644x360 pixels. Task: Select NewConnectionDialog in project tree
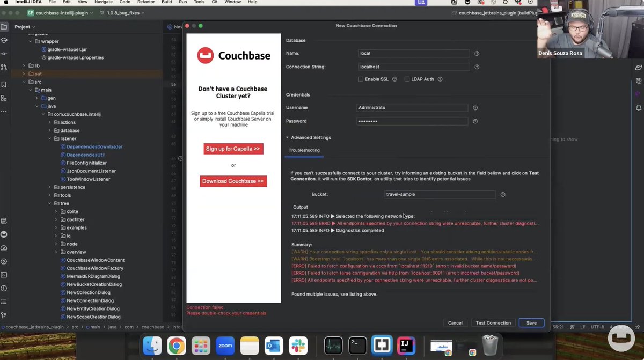point(91,300)
